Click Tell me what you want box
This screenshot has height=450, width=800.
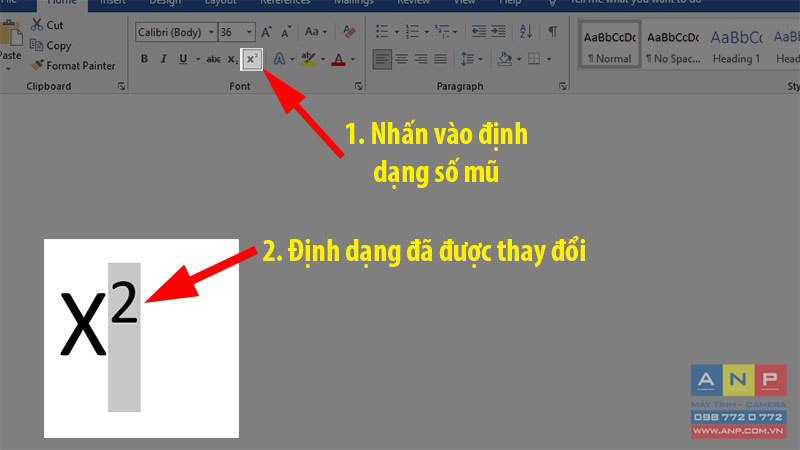635,3
